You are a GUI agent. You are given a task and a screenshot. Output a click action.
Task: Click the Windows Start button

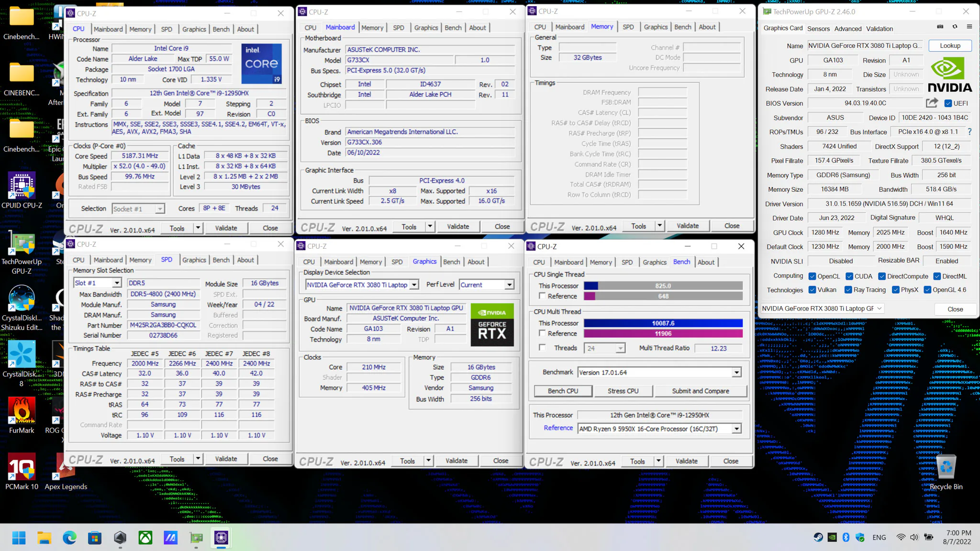click(19, 538)
